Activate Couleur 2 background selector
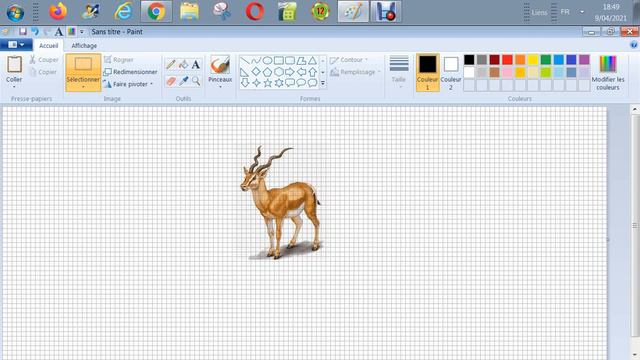The image size is (640, 360). tap(451, 72)
